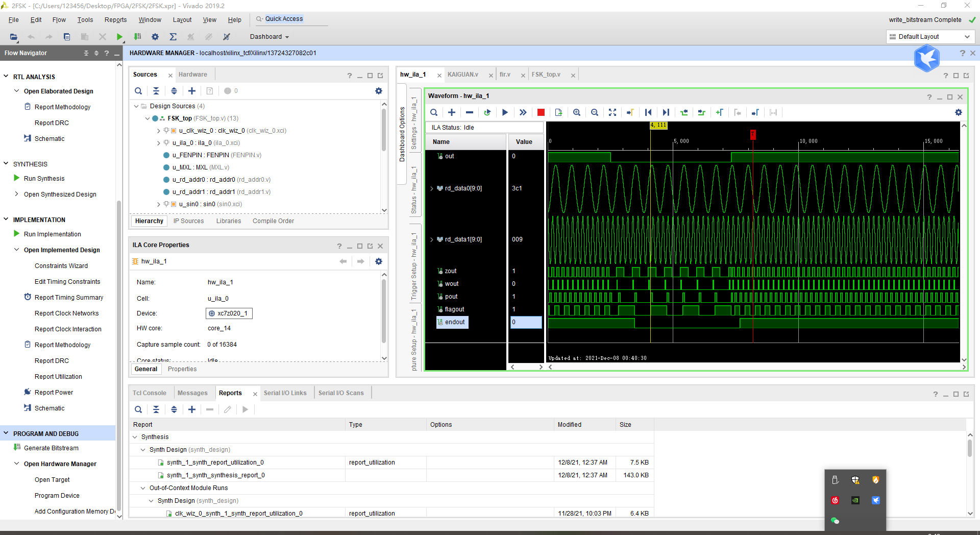Run trigger for this ILA core
980x535 pixels.
coord(505,112)
